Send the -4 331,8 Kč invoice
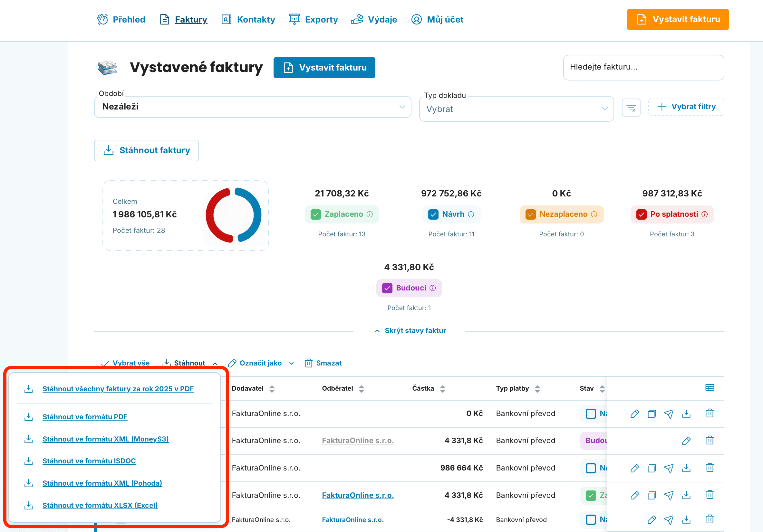 tap(669, 519)
